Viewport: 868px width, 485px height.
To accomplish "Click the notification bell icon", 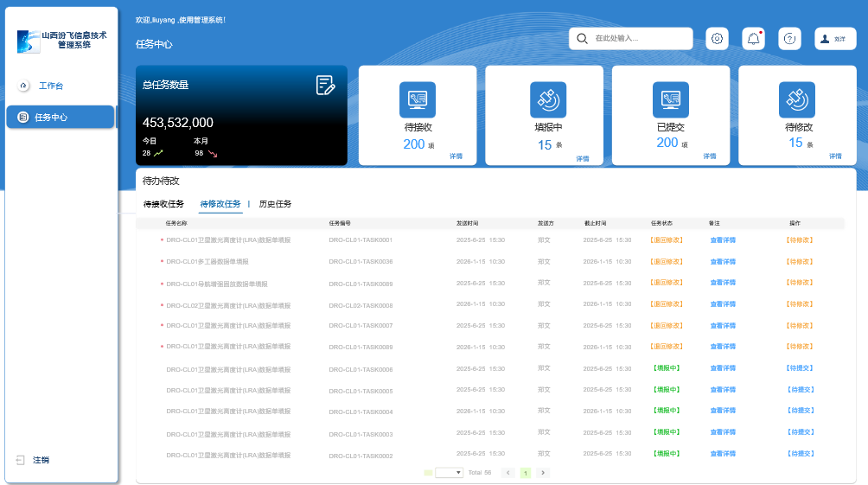I will pyautogui.click(x=754, y=39).
